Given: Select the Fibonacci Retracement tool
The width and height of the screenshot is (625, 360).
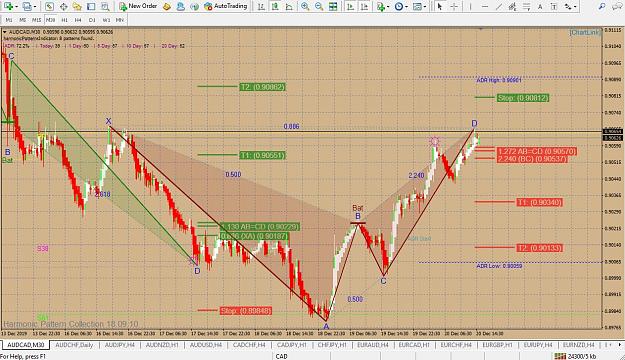Looking at the screenshot, I should click(527, 6).
